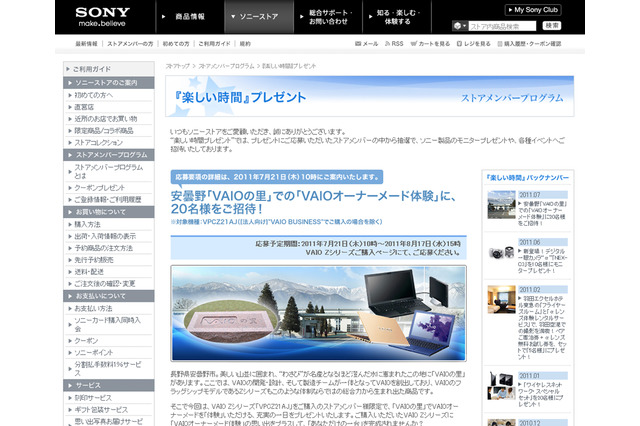The image size is (640, 426).
Task: Expand the ストアメンバープログラム sidebar section
Action: click(x=109, y=155)
